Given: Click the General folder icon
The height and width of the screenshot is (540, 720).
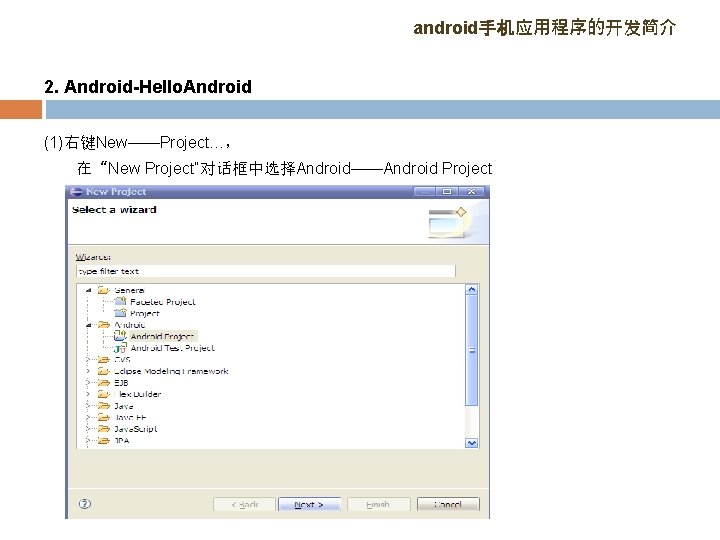Looking at the screenshot, I should coord(104,290).
